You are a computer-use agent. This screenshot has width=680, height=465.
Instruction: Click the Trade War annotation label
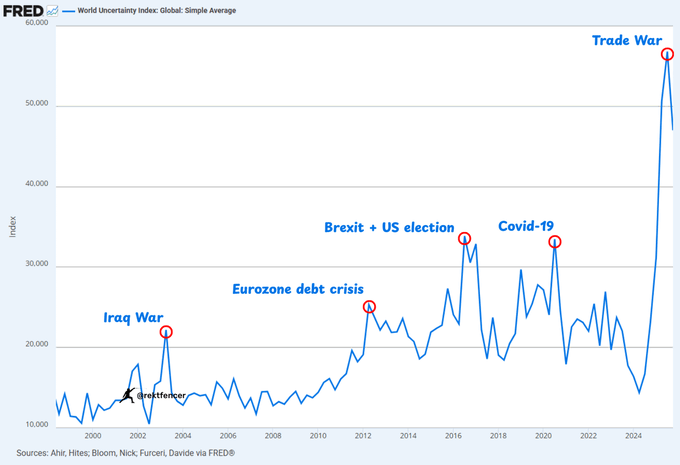point(626,40)
